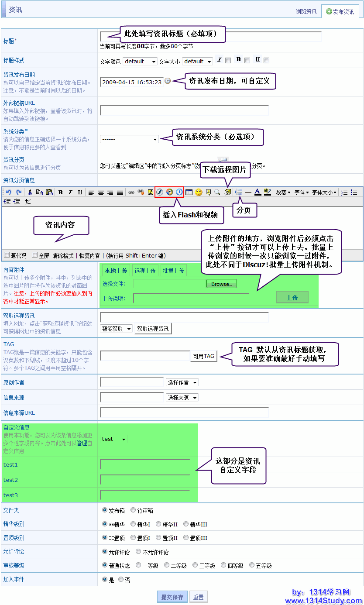Image resolution: width=364 pixels, height=605 pixels.
Task: Insert an image via the picture icon
Action: [150, 192]
